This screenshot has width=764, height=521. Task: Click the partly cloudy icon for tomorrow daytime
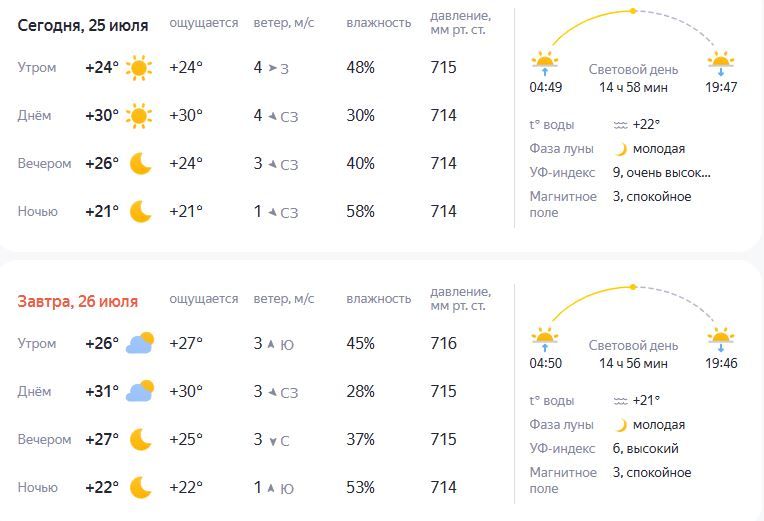(140, 391)
